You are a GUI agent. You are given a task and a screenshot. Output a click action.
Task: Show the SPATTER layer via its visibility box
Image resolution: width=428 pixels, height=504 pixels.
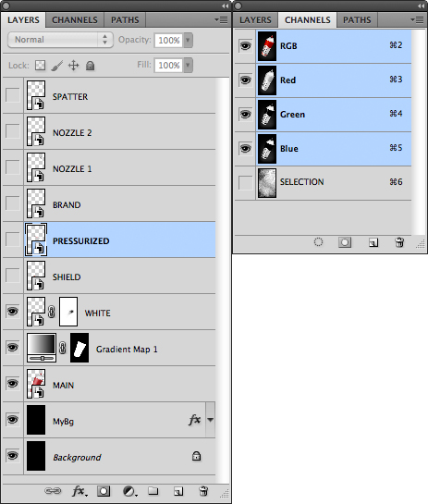[13, 95]
